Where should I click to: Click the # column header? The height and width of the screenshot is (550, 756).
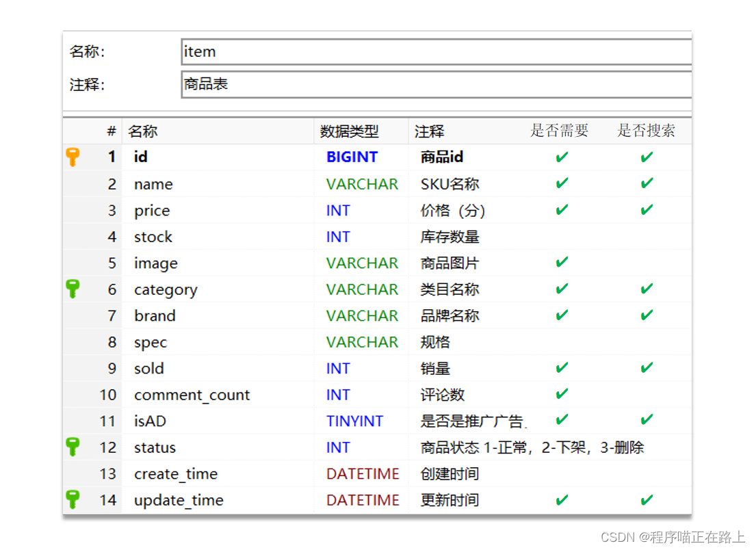pyautogui.click(x=112, y=131)
